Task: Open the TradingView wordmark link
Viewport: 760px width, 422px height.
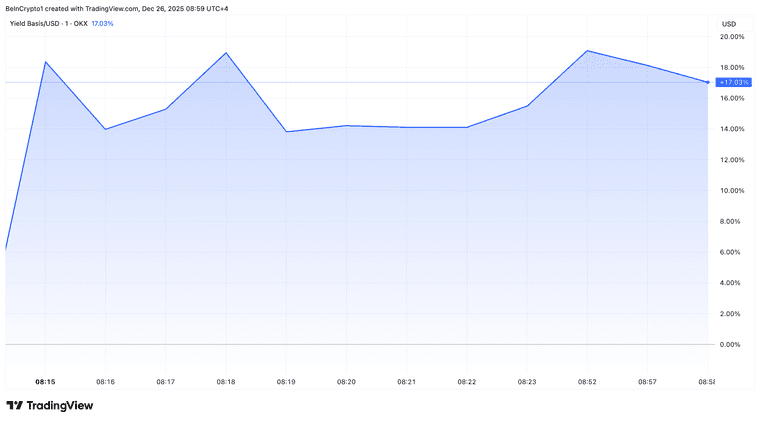Action: click(x=59, y=405)
